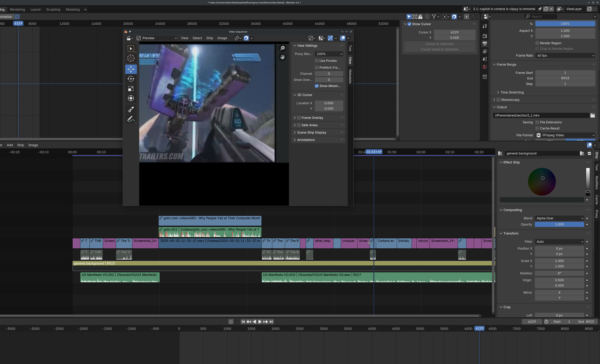This screenshot has width=600, height=364.
Task: Click Cursor to Selection button
Action: [x=440, y=44]
